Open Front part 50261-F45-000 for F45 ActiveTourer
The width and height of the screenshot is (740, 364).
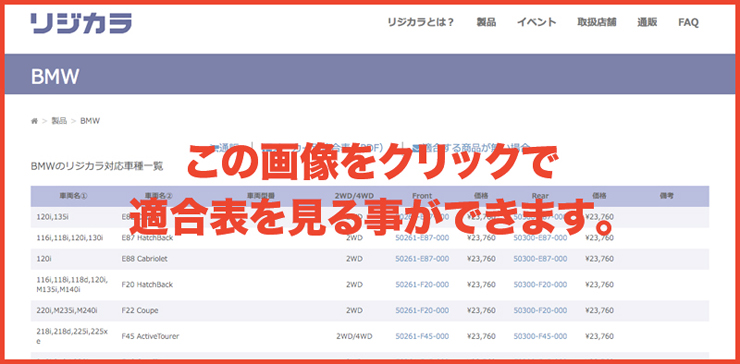[422, 337]
